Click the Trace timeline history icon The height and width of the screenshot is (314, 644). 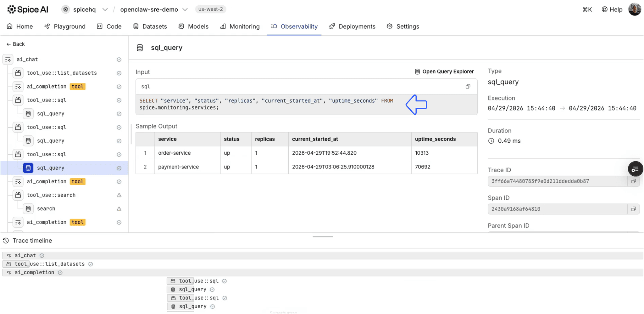pyautogui.click(x=6, y=241)
